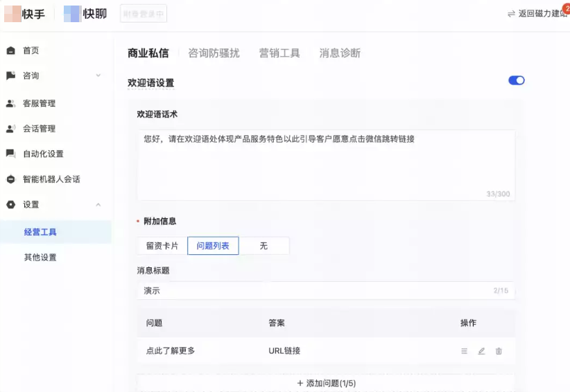Toggle the 欢迎语设置 switch off
Viewport: 570px width, 392px height.
(x=517, y=80)
